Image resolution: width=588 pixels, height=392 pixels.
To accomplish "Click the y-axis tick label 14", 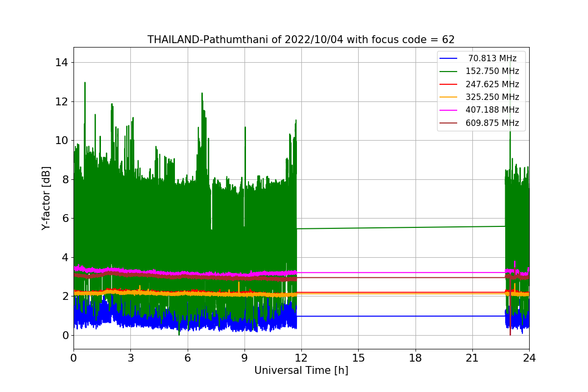I will click(62, 62).
